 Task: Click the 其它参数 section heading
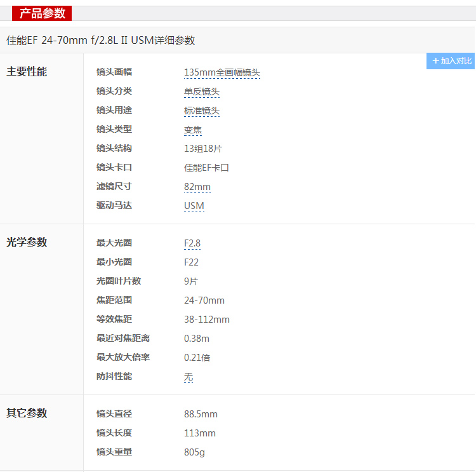coord(27,414)
